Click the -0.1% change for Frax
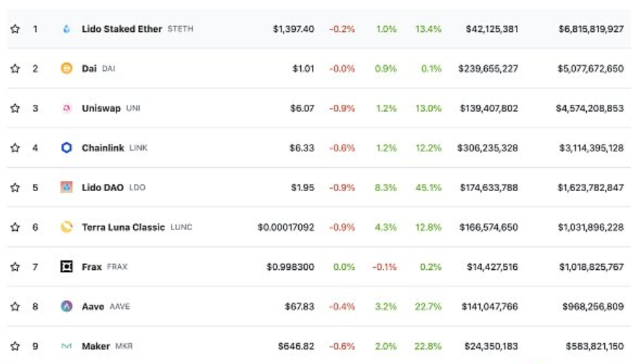631x364 pixels. [384, 267]
